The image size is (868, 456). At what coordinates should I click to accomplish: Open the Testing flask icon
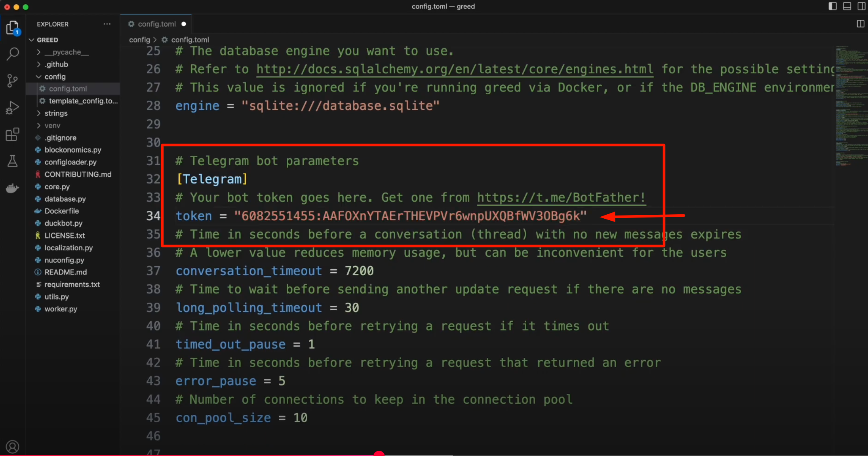point(12,161)
